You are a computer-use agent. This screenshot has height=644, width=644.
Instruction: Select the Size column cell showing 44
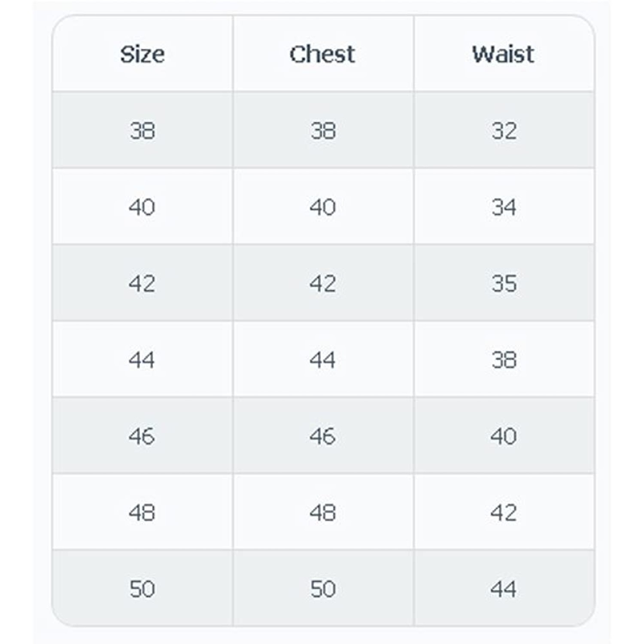pos(142,360)
